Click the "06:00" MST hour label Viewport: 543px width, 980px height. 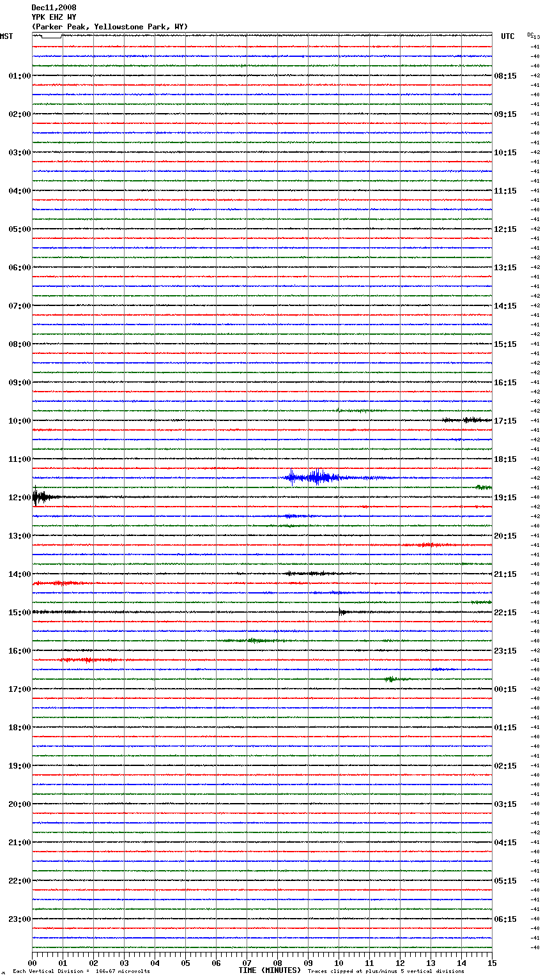(20, 268)
